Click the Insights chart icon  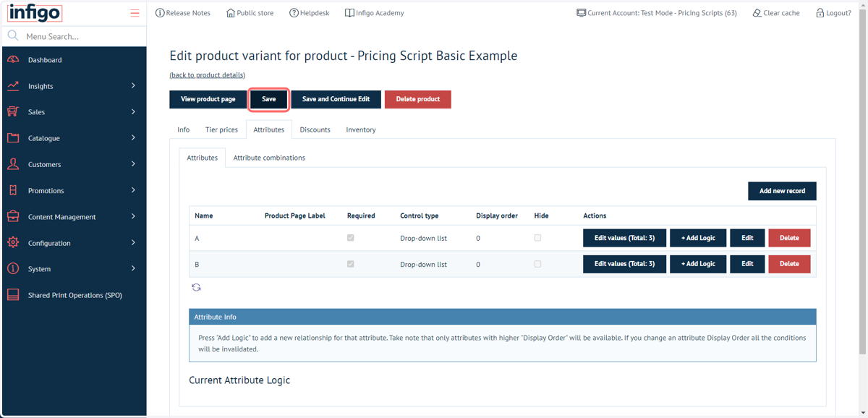(13, 85)
